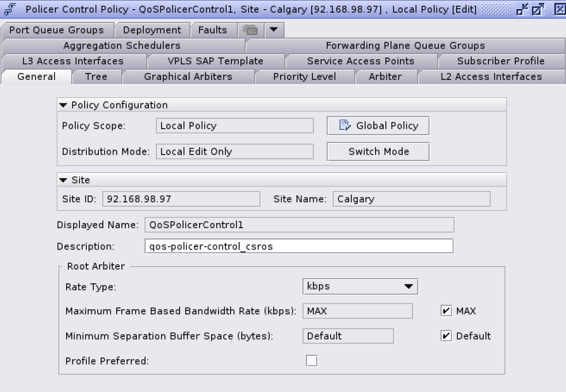This screenshot has height=392, width=566.
Task: Click the Global Policy button
Action: pyautogui.click(x=378, y=126)
